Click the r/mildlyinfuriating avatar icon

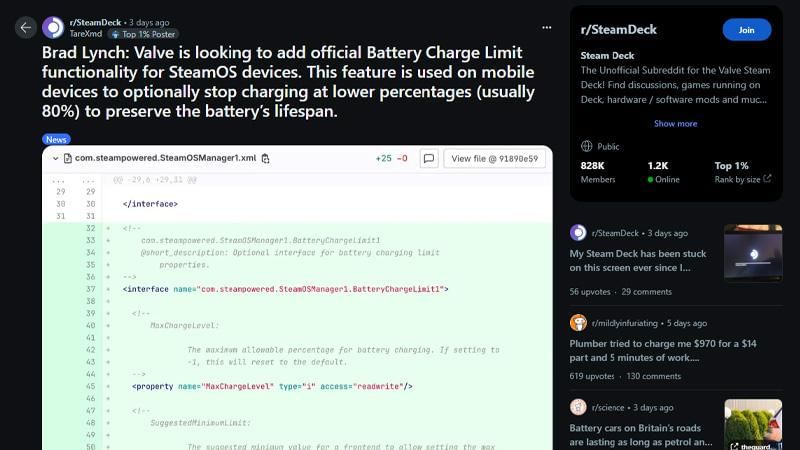[x=578, y=323]
